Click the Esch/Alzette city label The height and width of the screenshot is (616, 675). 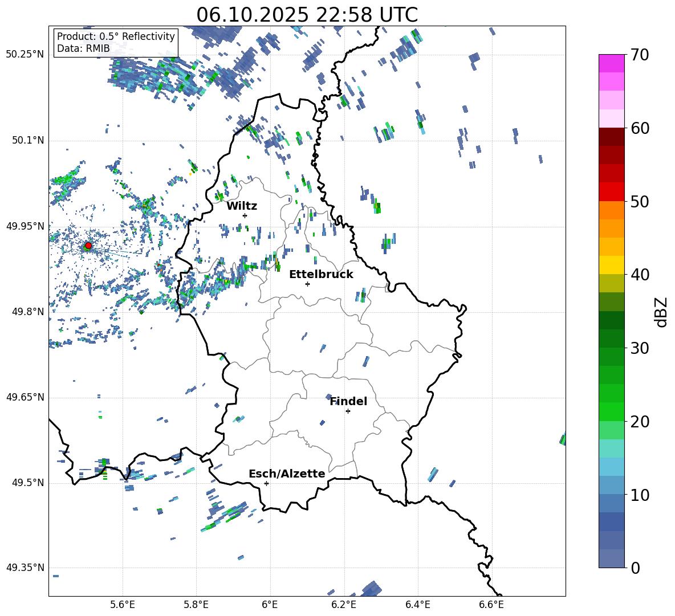click(287, 474)
